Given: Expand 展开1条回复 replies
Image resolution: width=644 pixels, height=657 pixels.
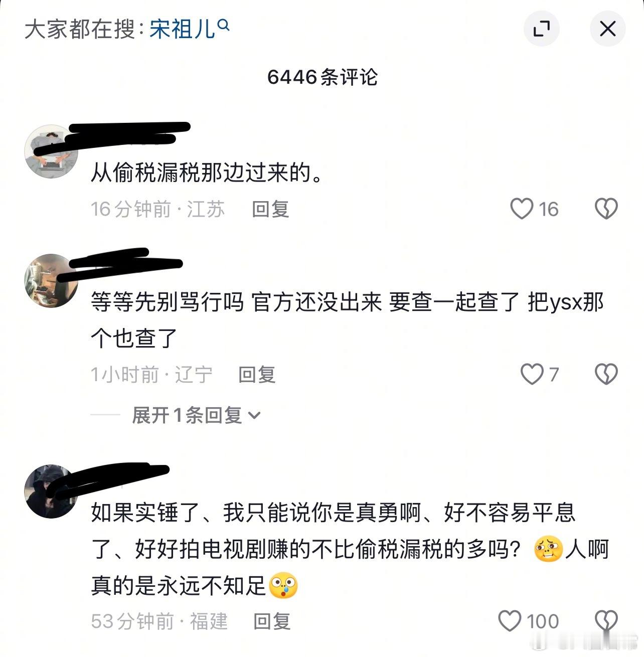Looking at the screenshot, I should tap(196, 415).
